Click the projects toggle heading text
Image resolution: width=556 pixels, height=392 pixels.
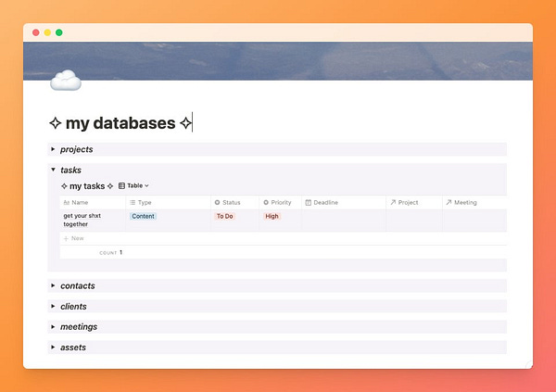77,149
